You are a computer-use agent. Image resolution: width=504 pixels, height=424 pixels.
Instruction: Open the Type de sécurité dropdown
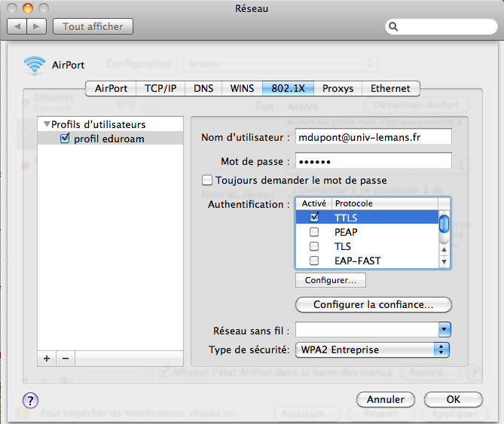tap(443, 349)
